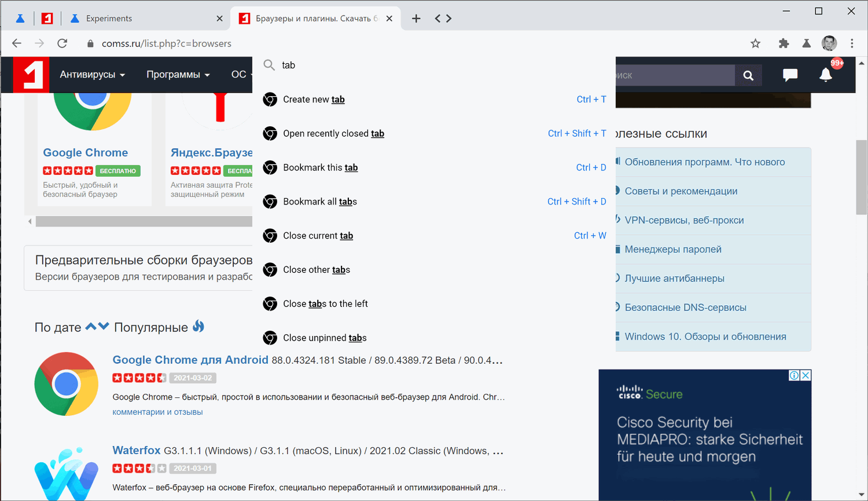Open 'Windows 10. Обзоры и обновления' link

(x=705, y=337)
